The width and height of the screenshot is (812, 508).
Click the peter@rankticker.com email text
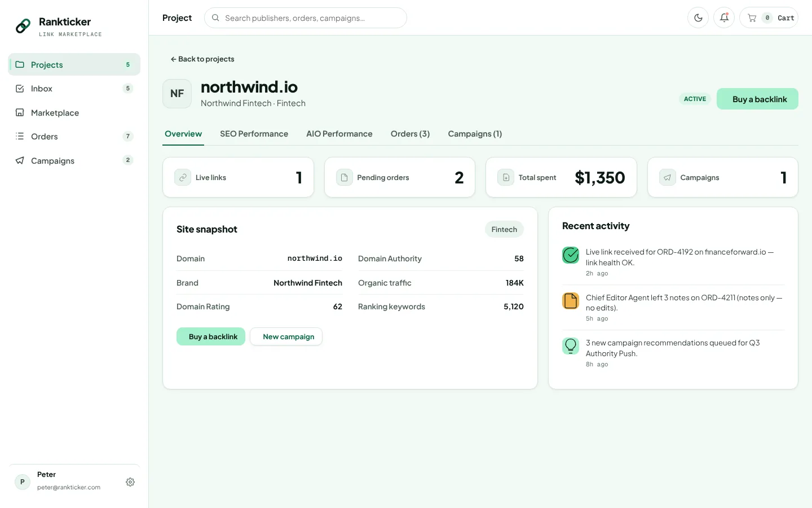[x=69, y=487]
